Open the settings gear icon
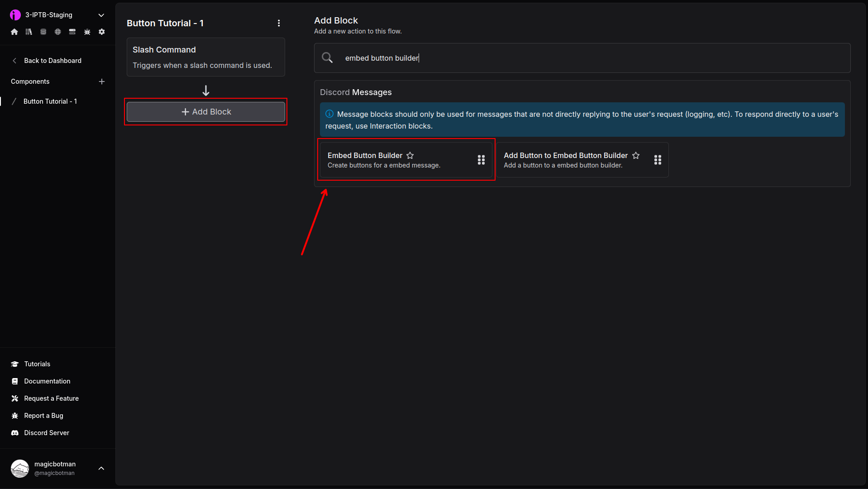This screenshot has height=489, width=868. click(102, 32)
